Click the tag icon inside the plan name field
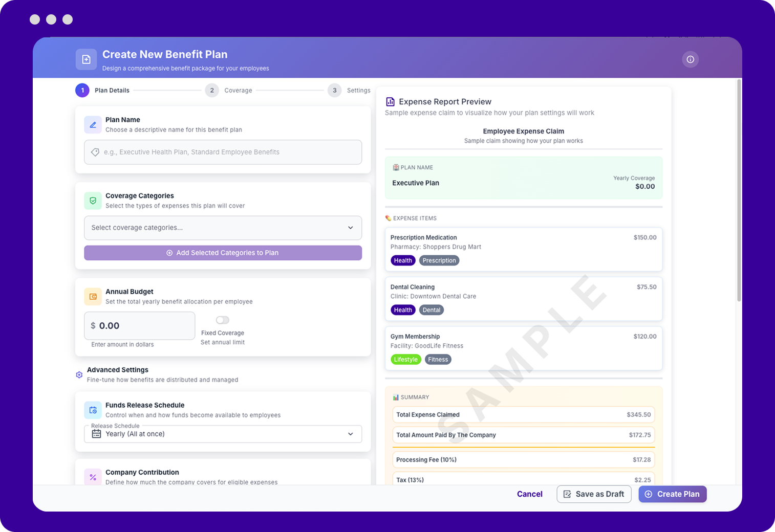The height and width of the screenshot is (532, 775). (x=95, y=152)
